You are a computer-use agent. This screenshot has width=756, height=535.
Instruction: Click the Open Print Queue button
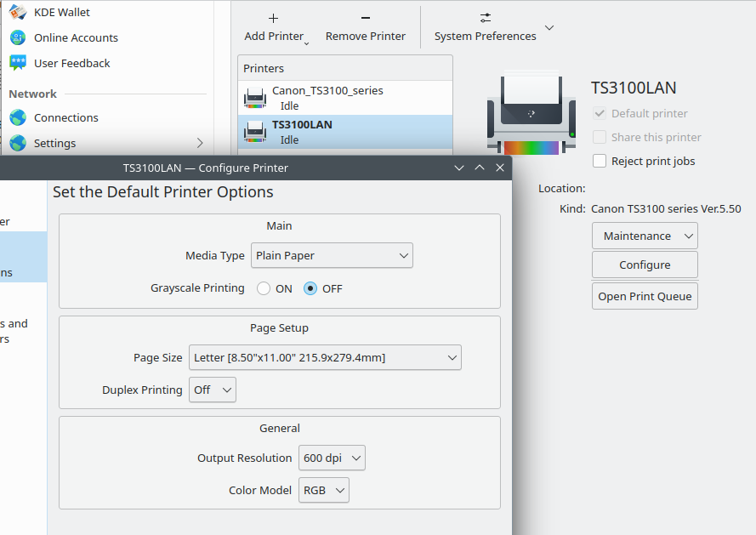click(645, 296)
